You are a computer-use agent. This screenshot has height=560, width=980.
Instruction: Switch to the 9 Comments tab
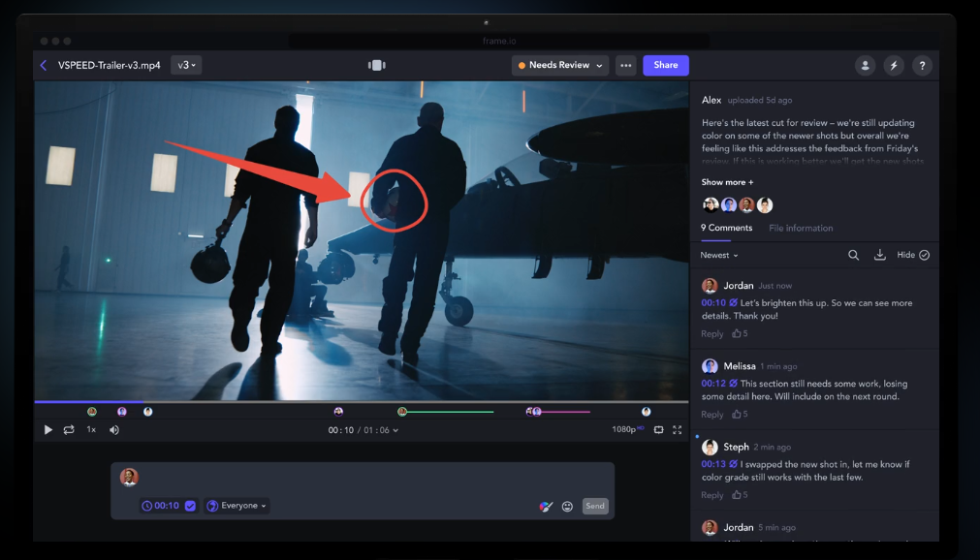pos(726,228)
